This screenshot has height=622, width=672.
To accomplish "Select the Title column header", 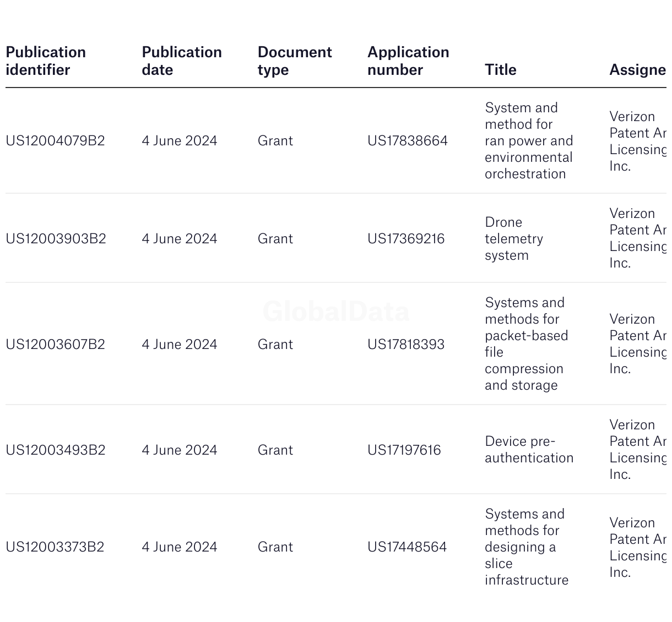I will (x=501, y=70).
